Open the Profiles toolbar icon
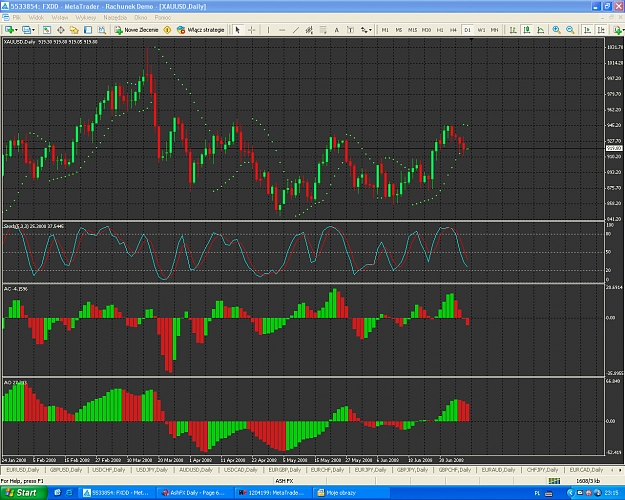 [26, 30]
